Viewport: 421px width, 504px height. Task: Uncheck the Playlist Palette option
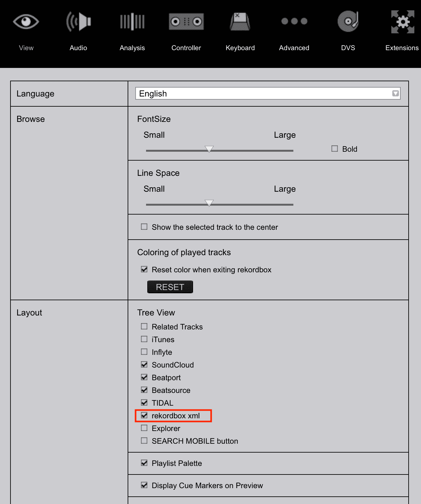pyautogui.click(x=144, y=463)
